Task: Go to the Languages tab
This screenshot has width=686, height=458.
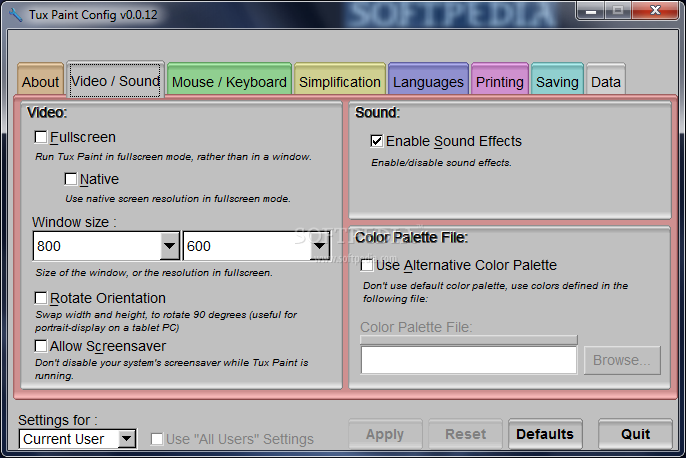Action: [428, 79]
